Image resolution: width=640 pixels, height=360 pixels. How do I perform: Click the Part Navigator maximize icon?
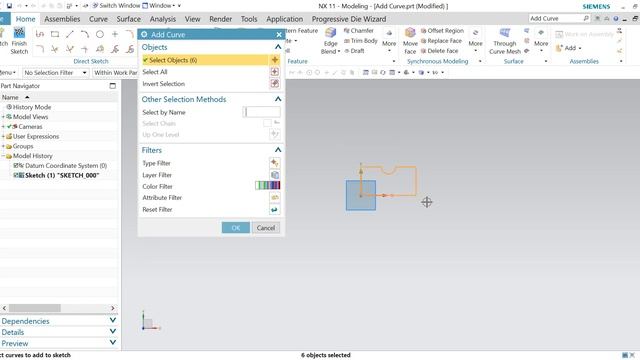(113, 86)
